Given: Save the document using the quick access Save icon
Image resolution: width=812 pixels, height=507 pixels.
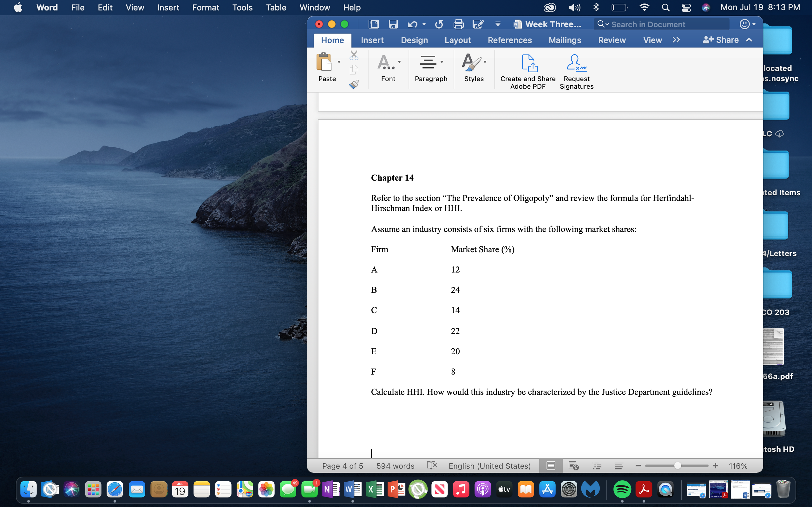Looking at the screenshot, I should [x=393, y=24].
